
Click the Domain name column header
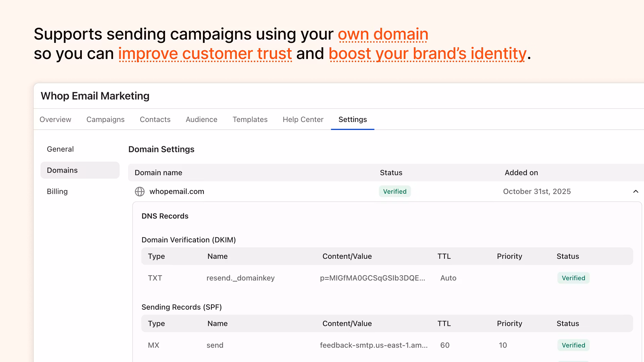click(x=158, y=173)
